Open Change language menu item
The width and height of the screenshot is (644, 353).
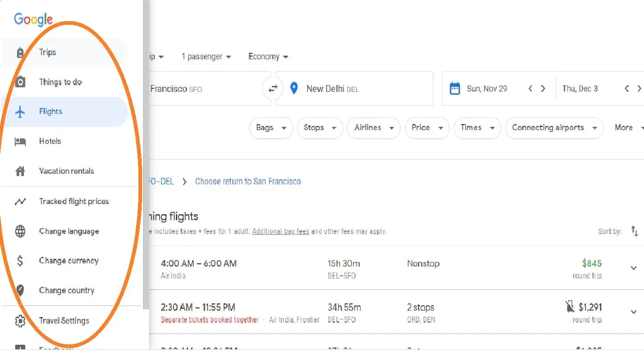[63, 231]
